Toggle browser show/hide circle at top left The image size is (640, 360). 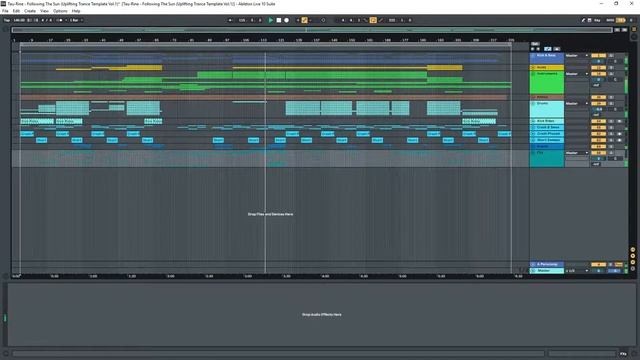tap(6, 29)
